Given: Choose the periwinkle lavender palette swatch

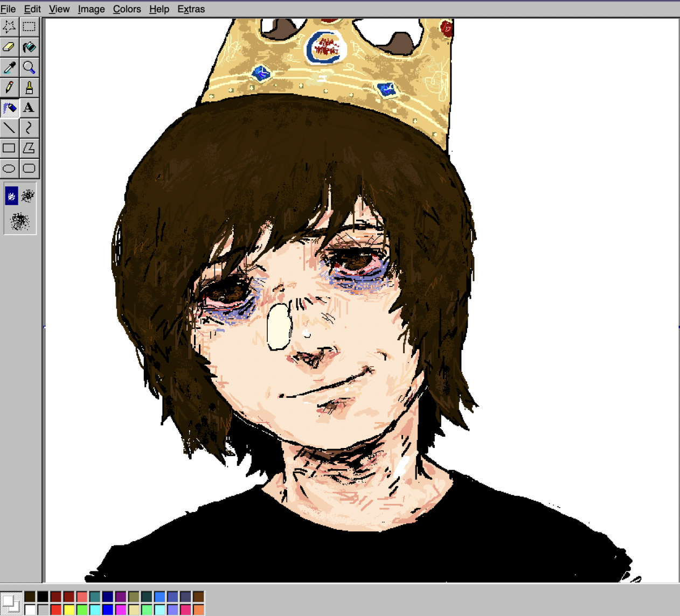Looking at the screenshot, I should [x=172, y=610].
